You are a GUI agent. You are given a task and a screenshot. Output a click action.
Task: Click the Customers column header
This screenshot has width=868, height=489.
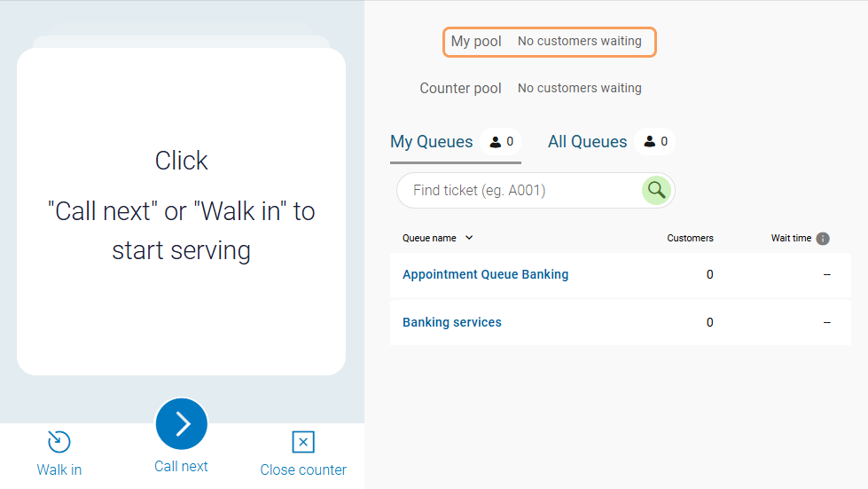coord(690,238)
